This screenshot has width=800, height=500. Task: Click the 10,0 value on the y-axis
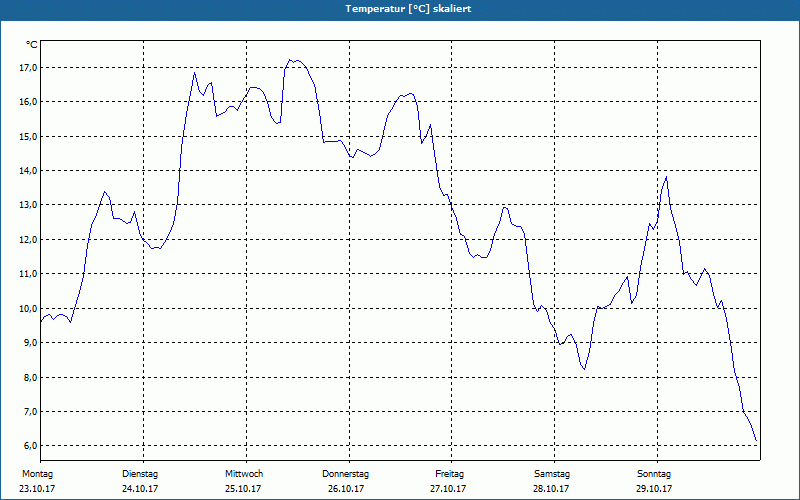click(x=28, y=308)
